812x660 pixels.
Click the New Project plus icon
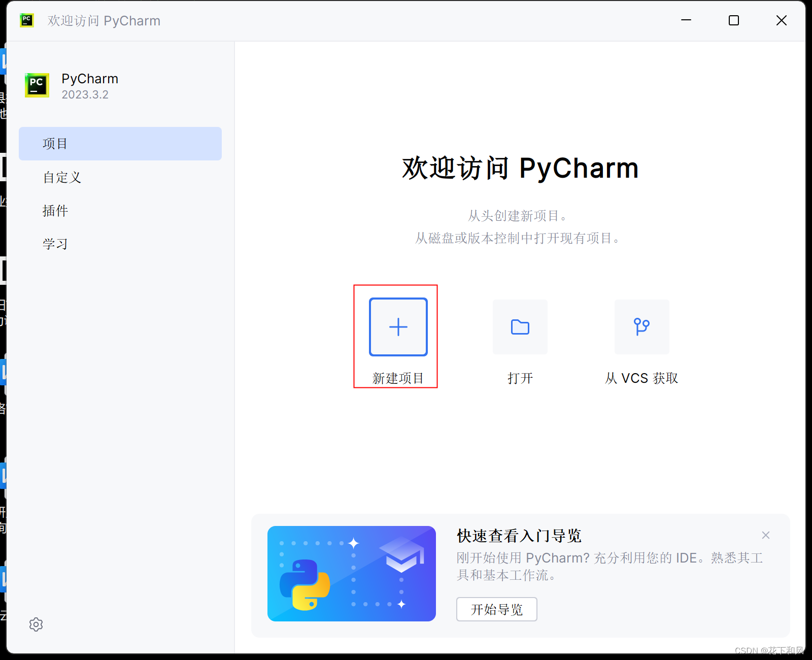coord(398,327)
